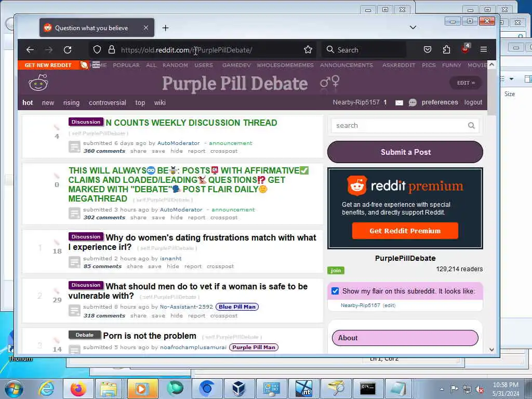This screenshot has width=532, height=399.
Task: Expand text icon of megathread post
Action: point(74,214)
